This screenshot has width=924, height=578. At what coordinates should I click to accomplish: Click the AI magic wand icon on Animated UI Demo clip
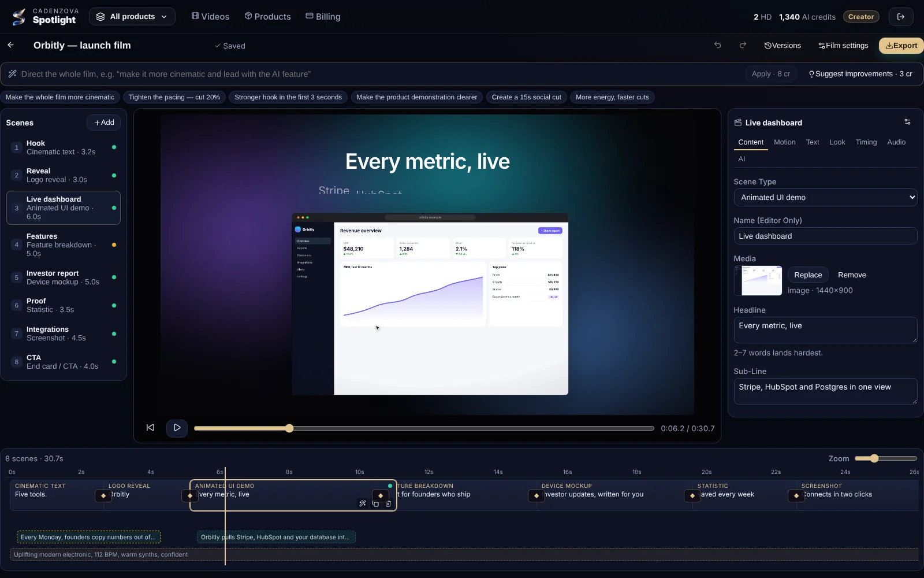363,503
